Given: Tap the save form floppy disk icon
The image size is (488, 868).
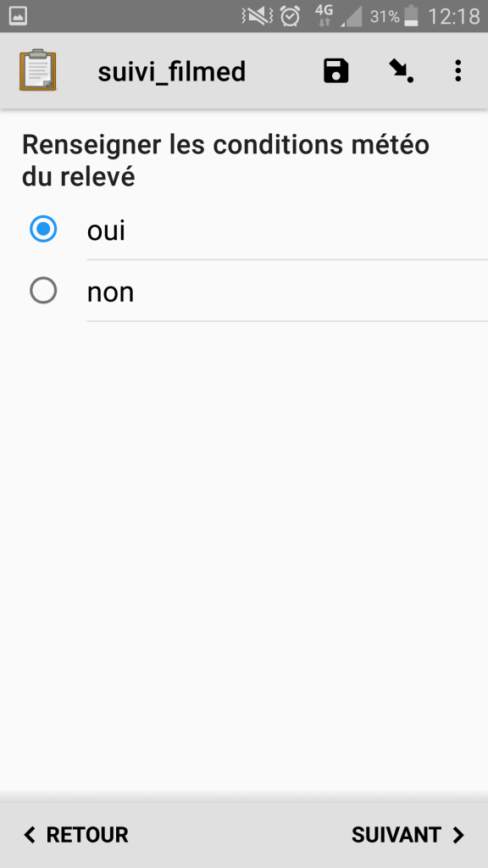Looking at the screenshot, I should pos(335,71).
